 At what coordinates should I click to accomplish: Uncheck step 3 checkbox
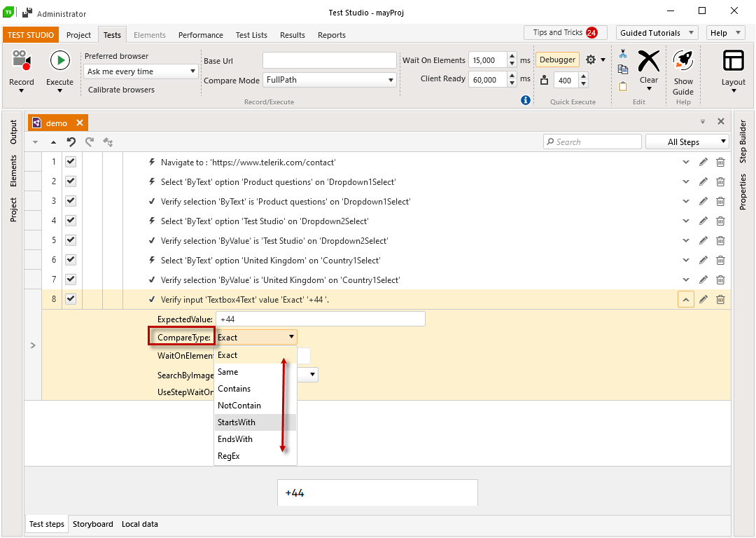click(x=71, y=201)
